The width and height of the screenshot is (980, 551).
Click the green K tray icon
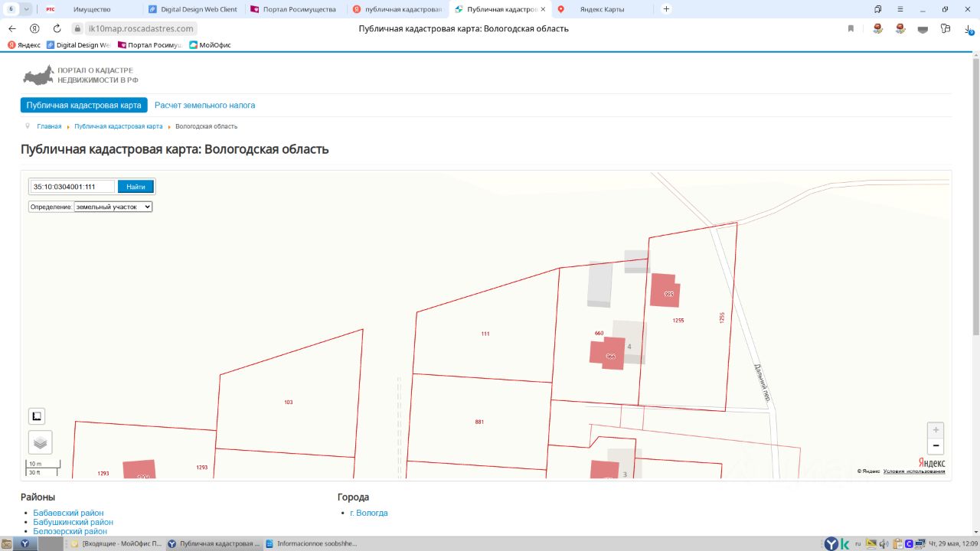click(x=844, y=544)
